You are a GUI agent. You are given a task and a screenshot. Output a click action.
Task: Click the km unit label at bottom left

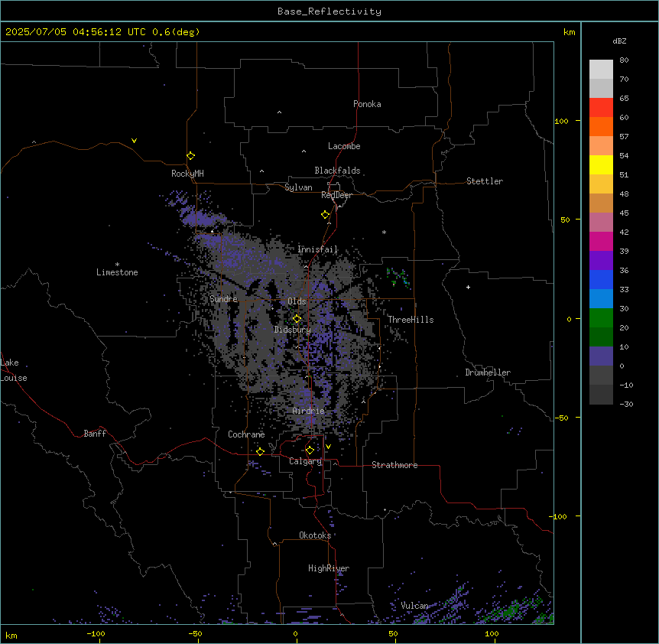pyautogui.click(x=11, y=636)
